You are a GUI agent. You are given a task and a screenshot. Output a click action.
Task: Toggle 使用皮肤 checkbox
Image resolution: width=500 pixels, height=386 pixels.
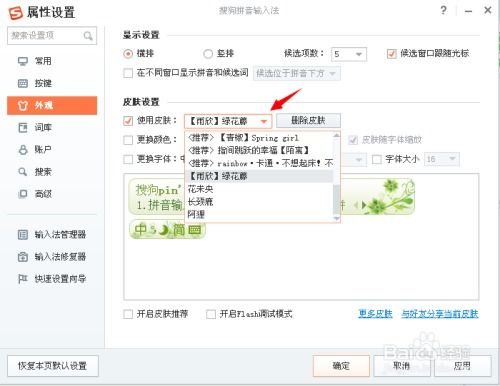click(x=128, y=121)
